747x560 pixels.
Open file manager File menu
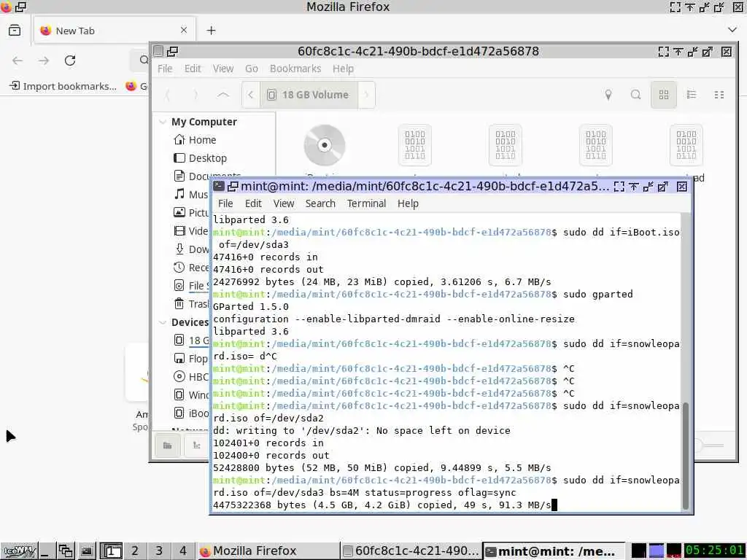[165, 69]
